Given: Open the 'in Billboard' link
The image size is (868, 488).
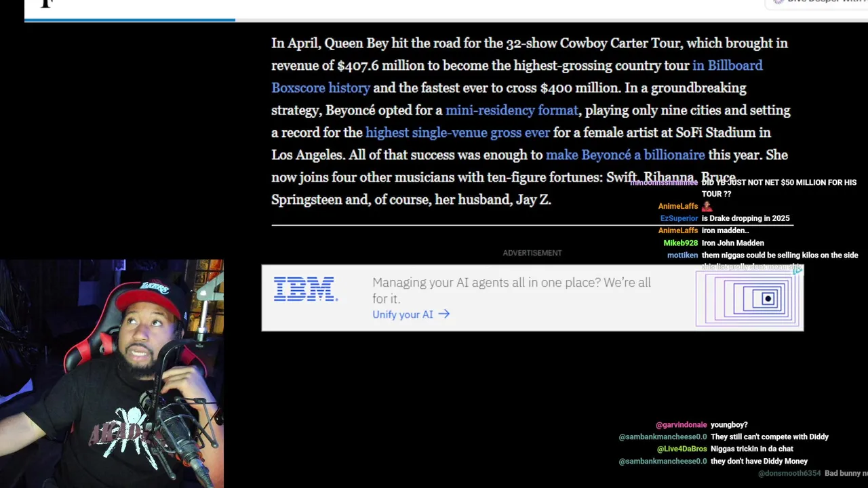Looking at the screenshot, I should pos(727,65).
